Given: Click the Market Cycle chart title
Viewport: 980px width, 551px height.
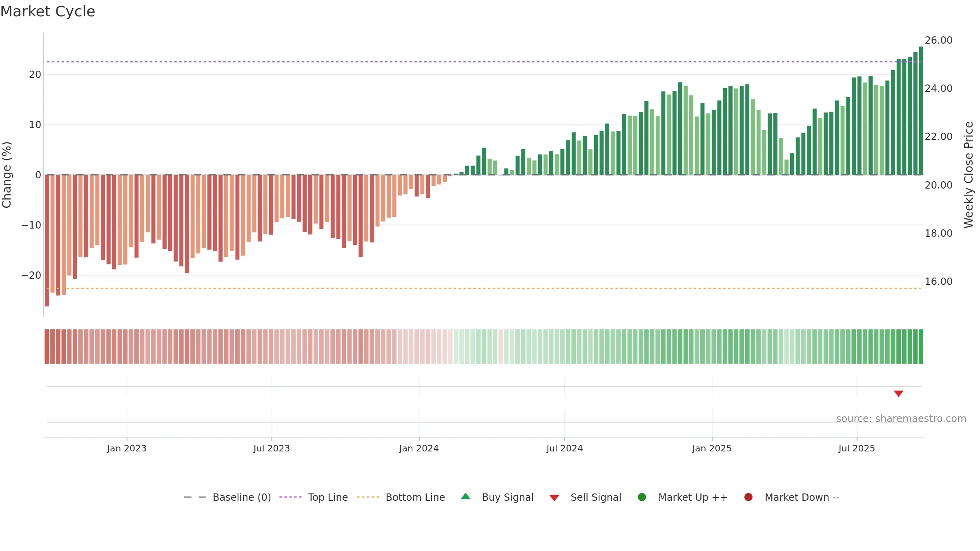Looking at the screenshot, I should 47,11.
